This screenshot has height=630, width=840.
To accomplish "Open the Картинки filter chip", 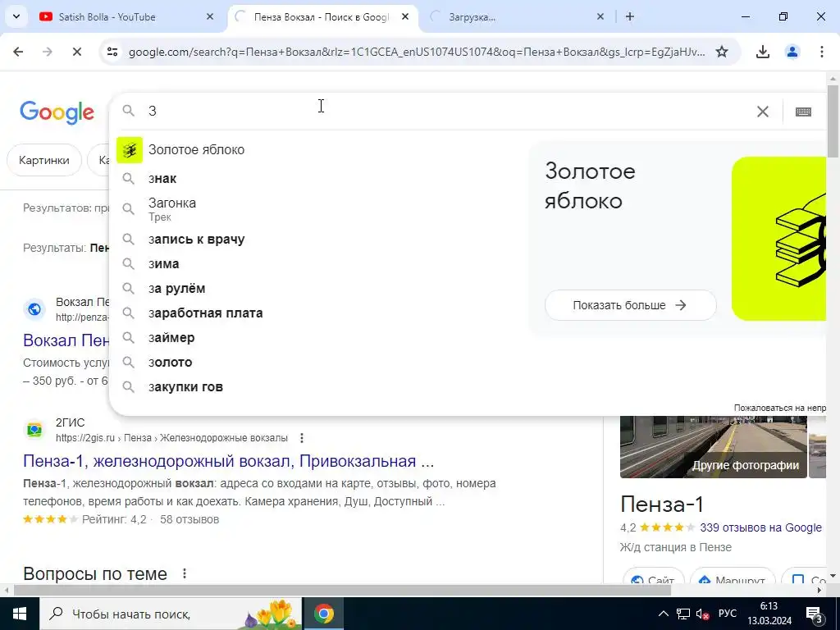I will coord(44,160).
